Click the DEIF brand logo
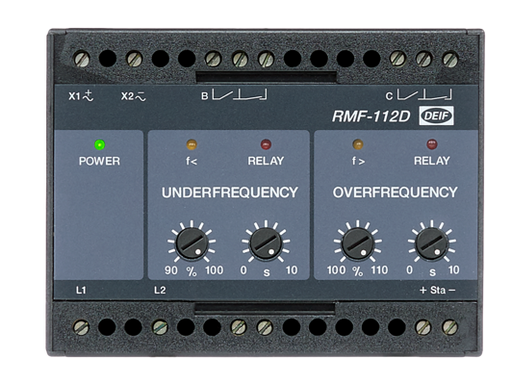The width and height of the screenshot is (512, 384). (436, 116)
